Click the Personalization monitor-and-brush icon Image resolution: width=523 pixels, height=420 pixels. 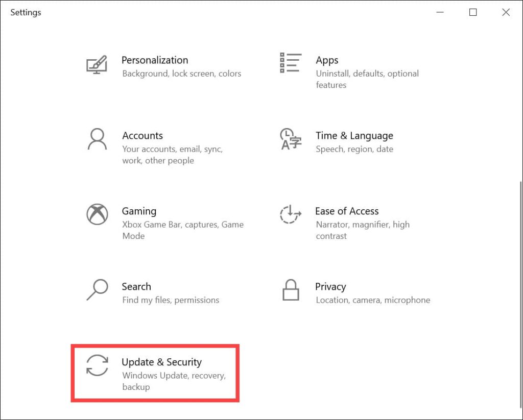[x=97, y=64]
